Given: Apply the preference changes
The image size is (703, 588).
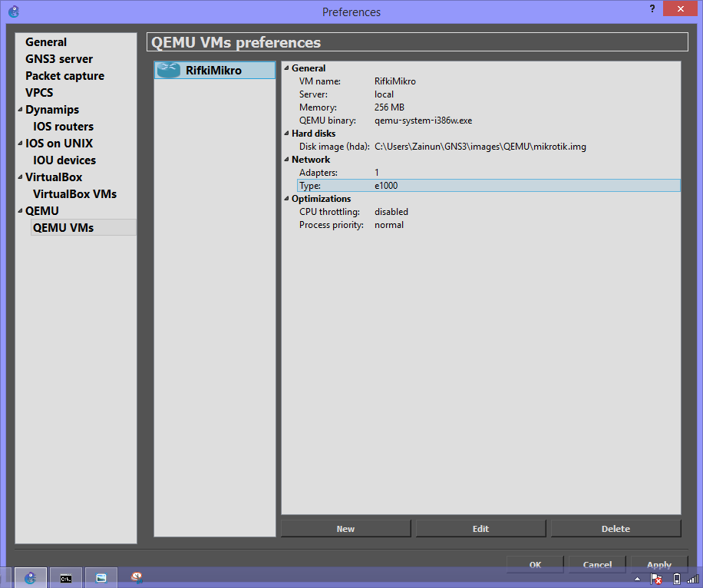Looking at the screenshot, I should coord(659,564).
